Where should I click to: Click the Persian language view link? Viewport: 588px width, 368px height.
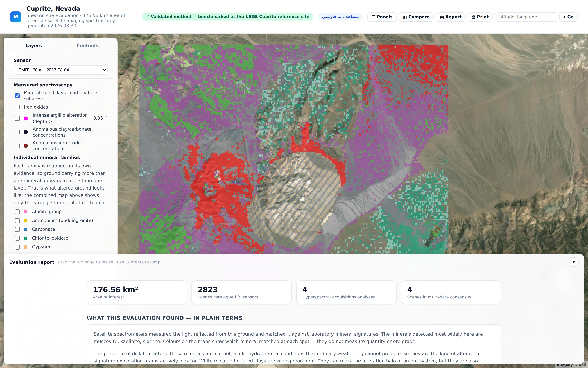click(340, 17)
